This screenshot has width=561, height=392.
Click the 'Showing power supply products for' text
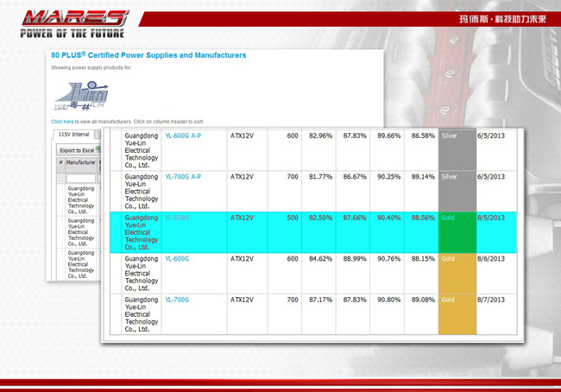click(x=91, y=67)
